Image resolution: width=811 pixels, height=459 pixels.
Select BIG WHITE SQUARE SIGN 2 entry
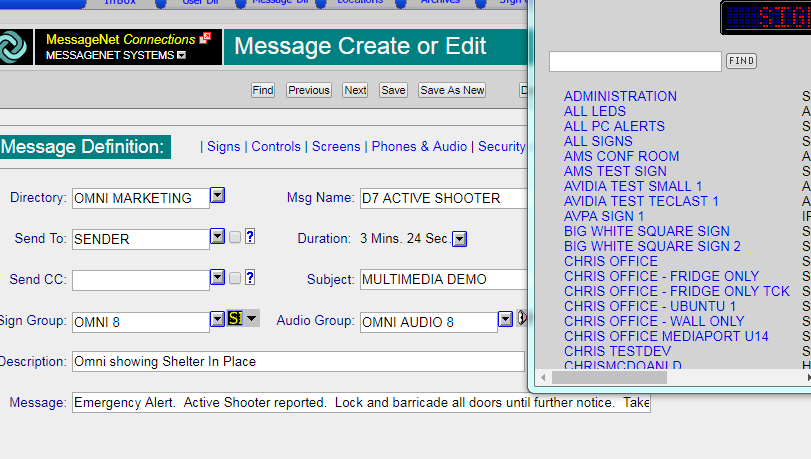652,246
